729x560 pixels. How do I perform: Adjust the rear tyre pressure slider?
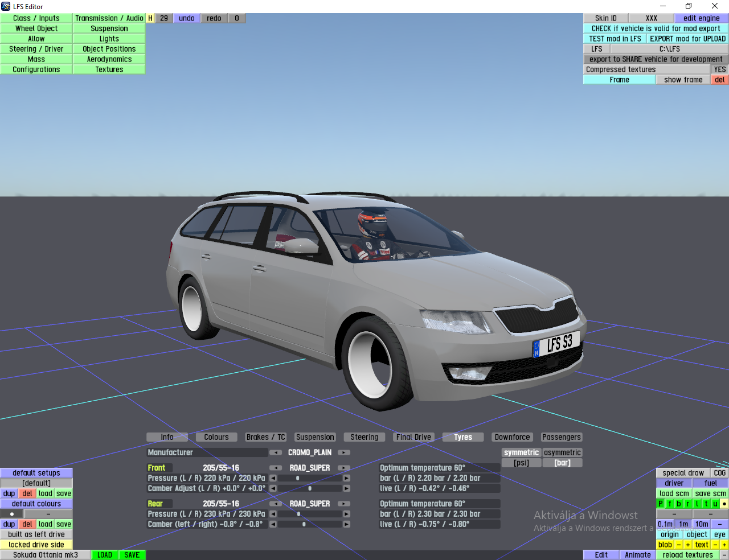[x=310, y=514]
